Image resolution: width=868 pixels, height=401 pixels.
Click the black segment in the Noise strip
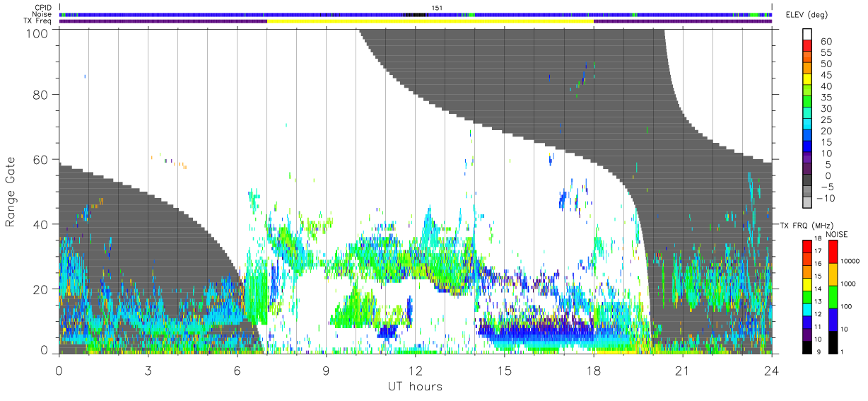tap(416, 14)
